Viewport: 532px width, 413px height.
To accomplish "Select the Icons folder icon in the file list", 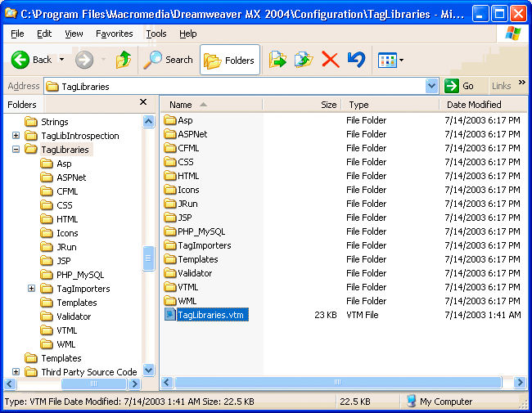I will tap(170, 190).
